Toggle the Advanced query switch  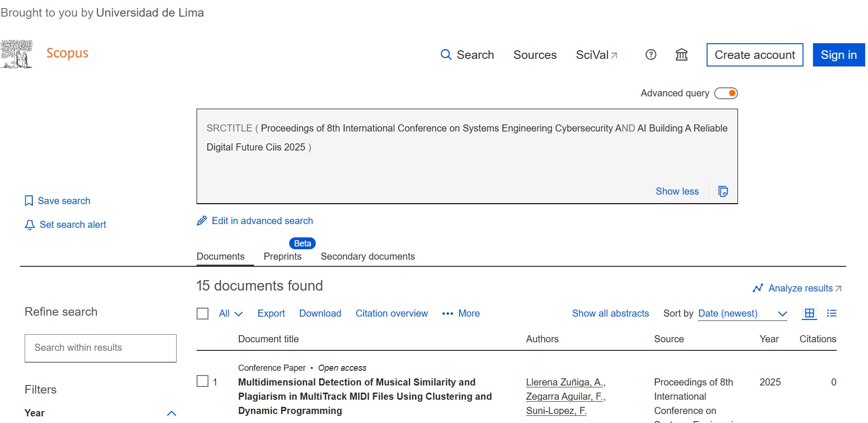pos(726,93)
